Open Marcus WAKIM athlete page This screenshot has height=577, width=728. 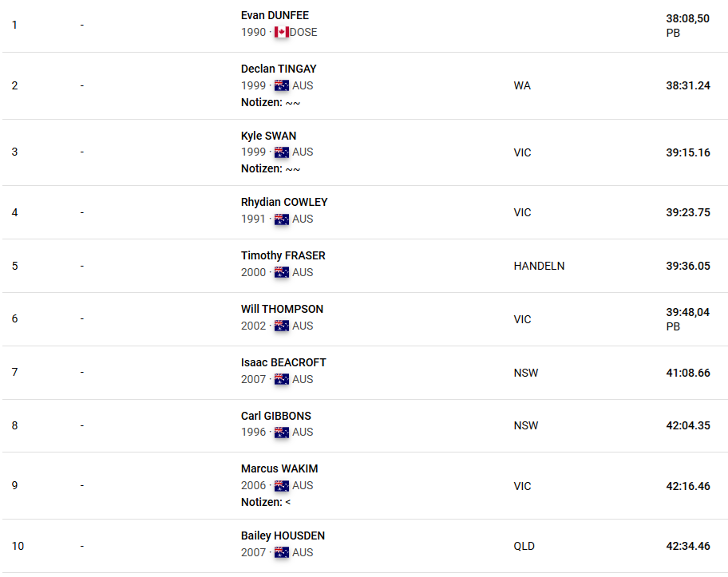[279, 468]
